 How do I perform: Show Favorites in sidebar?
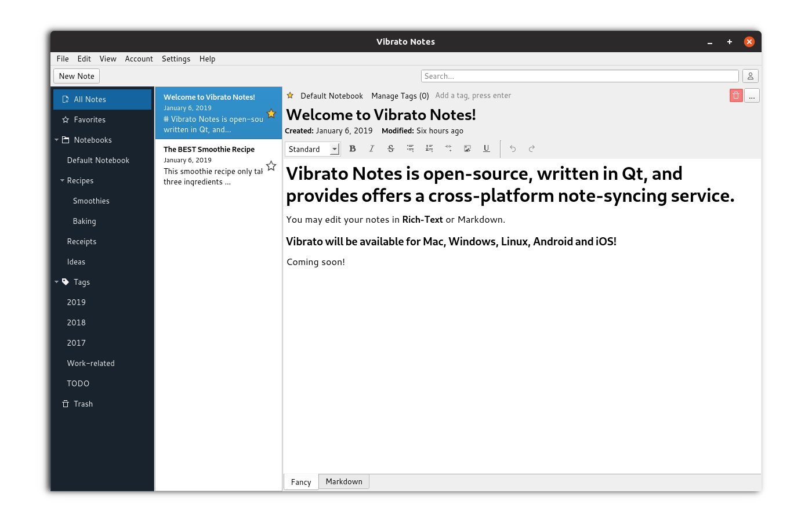pyautogui.click(x=103, y=119)
